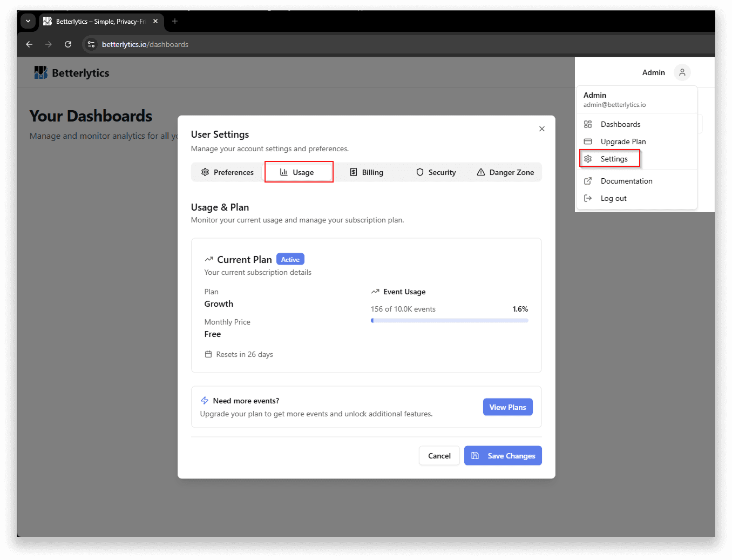Screen dimensions: 732x560
Task: Click the View Plans button
Action: [508, 407]
